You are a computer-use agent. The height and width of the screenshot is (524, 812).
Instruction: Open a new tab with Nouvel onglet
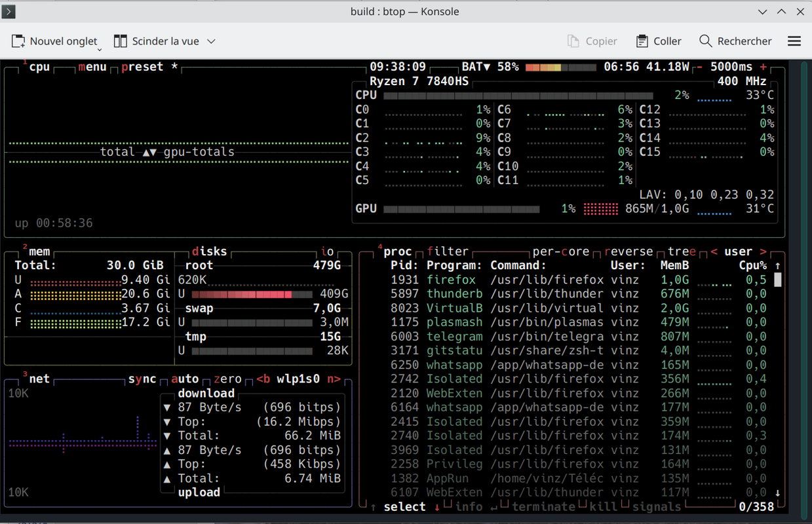(54, 41)
